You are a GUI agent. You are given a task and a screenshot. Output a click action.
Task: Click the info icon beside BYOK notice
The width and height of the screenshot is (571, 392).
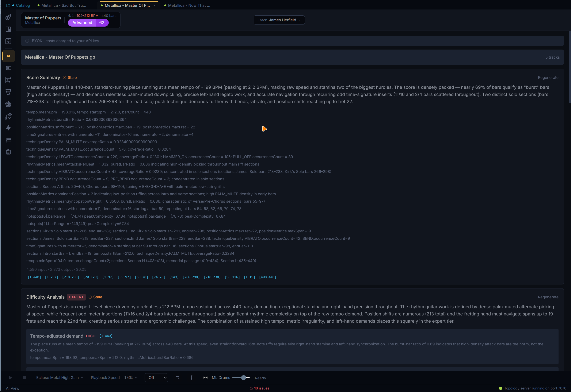tap(27, 41)
